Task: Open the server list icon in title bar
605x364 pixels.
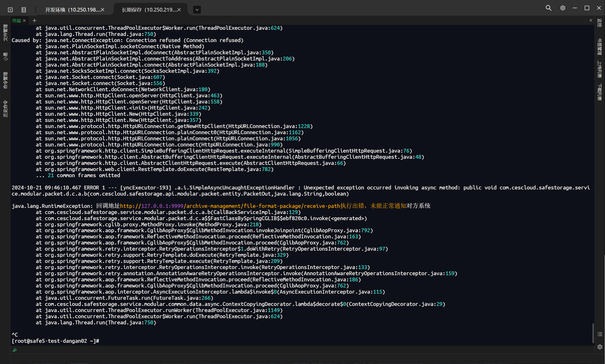Action: 24,10
